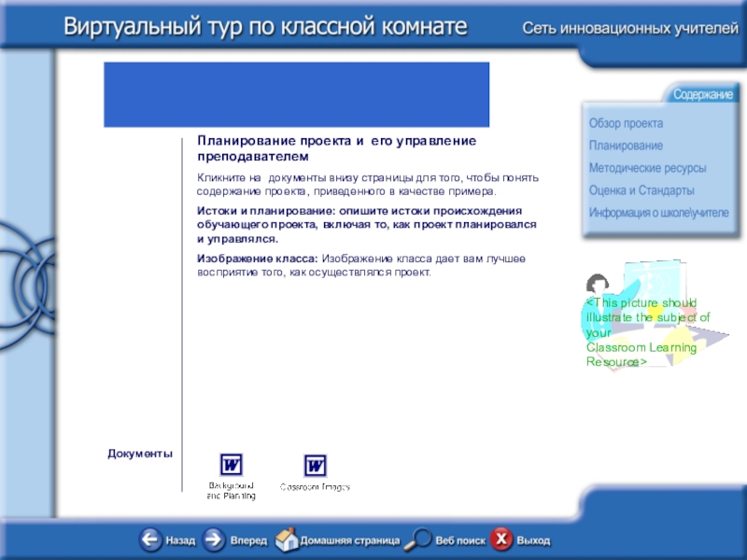Open the Background and Planning Word icon

tap(231, 465)
